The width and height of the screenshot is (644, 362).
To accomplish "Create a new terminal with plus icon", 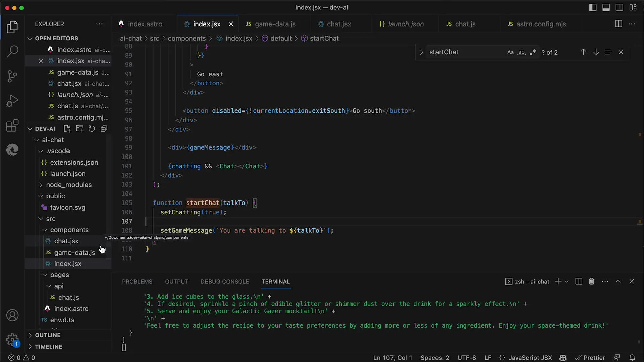I will click(558, 281).
